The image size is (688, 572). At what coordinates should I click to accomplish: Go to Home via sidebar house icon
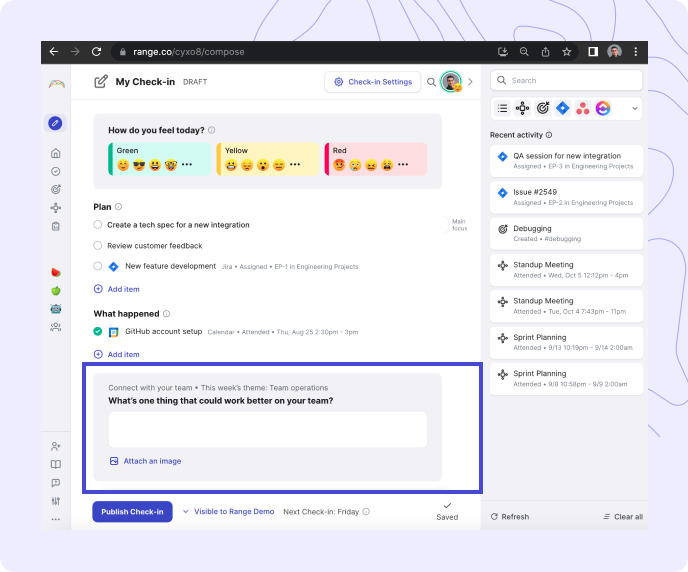[56, 153]
